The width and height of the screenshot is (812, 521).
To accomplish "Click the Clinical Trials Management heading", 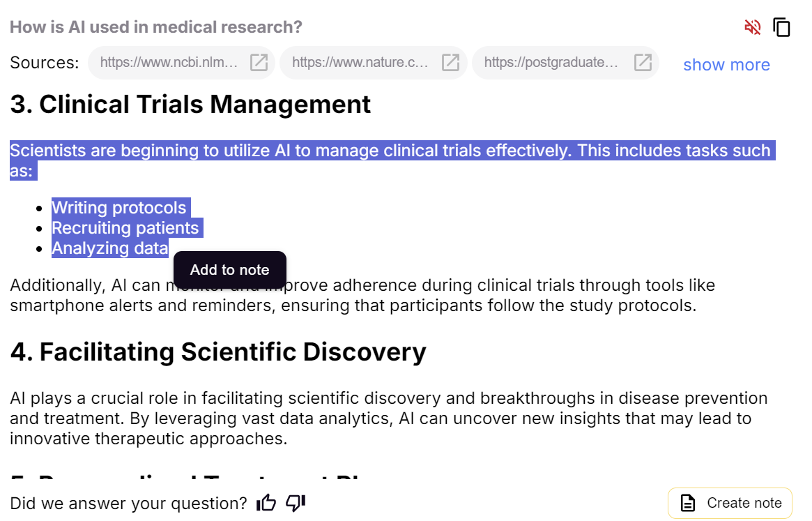I will [x=190, y=104].
